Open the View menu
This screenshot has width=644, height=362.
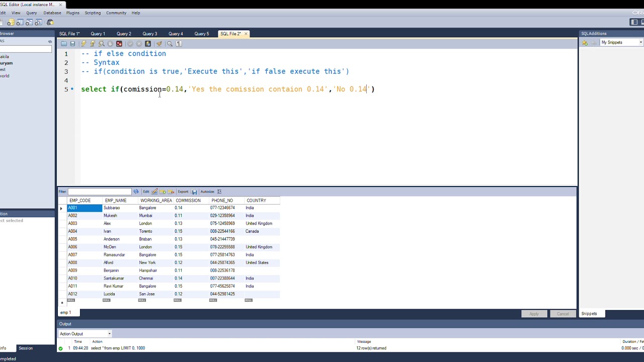click(16, 13)
